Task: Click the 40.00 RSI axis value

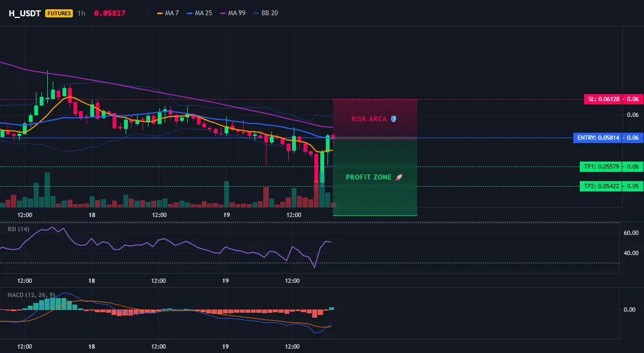Action: pyautogui.click(x=631, y=253)
